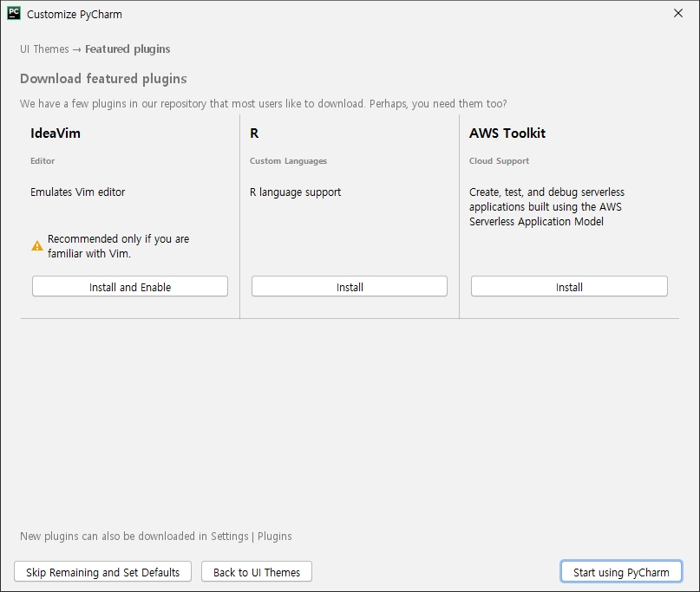Click the UI Themes breadcrumb text
The image size is (700, 592).
tap(44, 49)
